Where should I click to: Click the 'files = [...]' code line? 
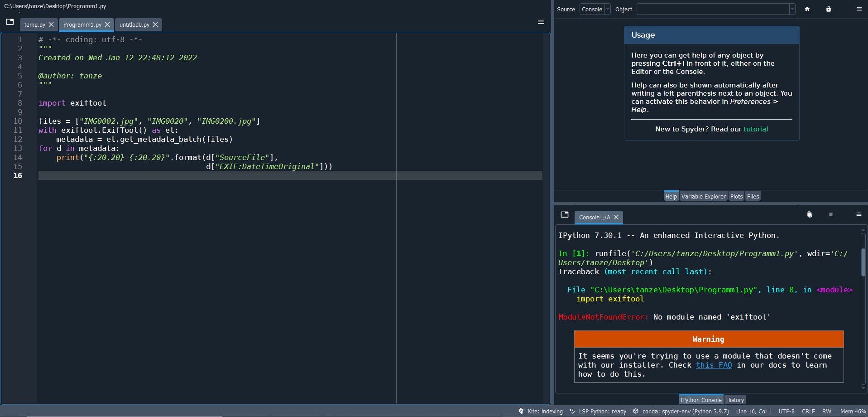(x=149, y=121)
